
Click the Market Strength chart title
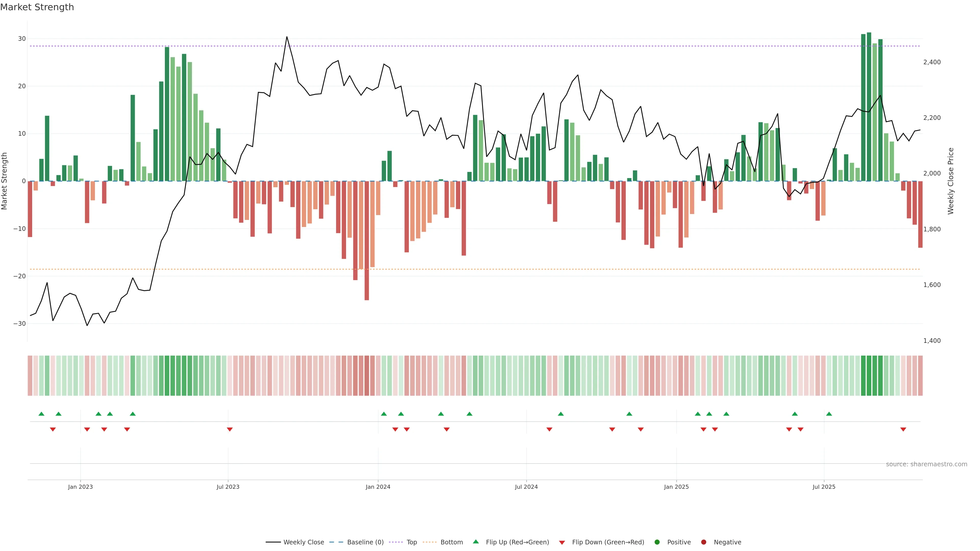point(37,7)
